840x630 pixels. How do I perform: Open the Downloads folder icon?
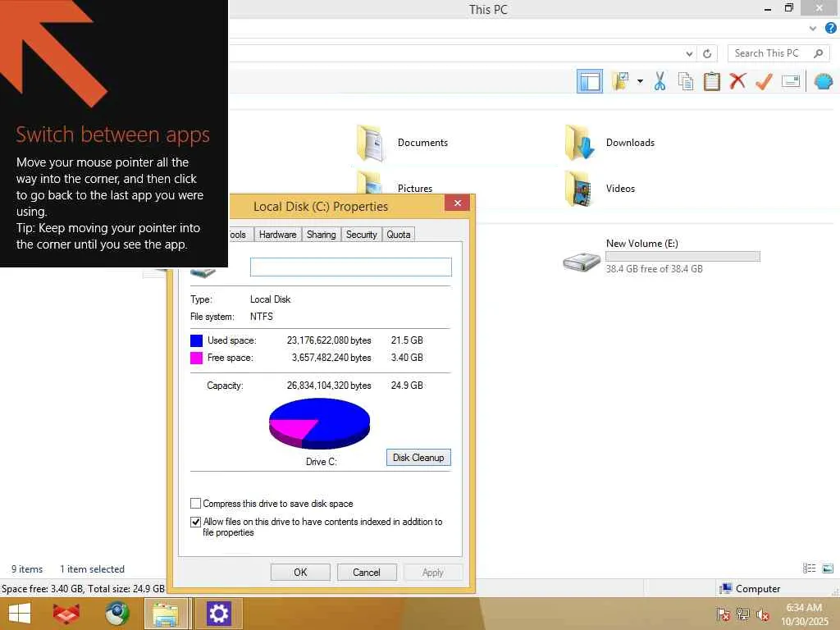pyautogui.click(x=580, y=143)
